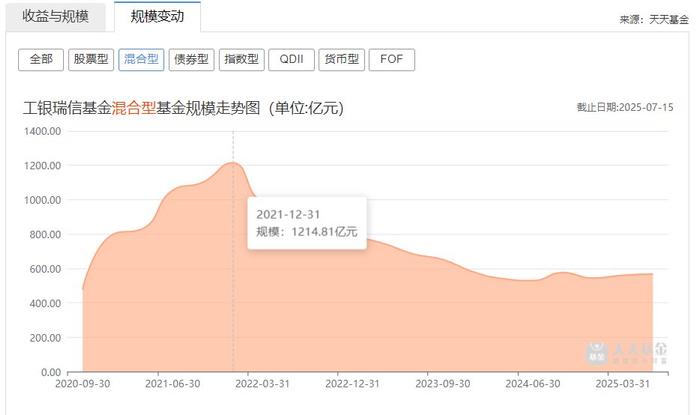The height and width of the screenshot is (415, 700).
Task: Click the tooltip date 2021-12-31
Action: coord(288,215)
